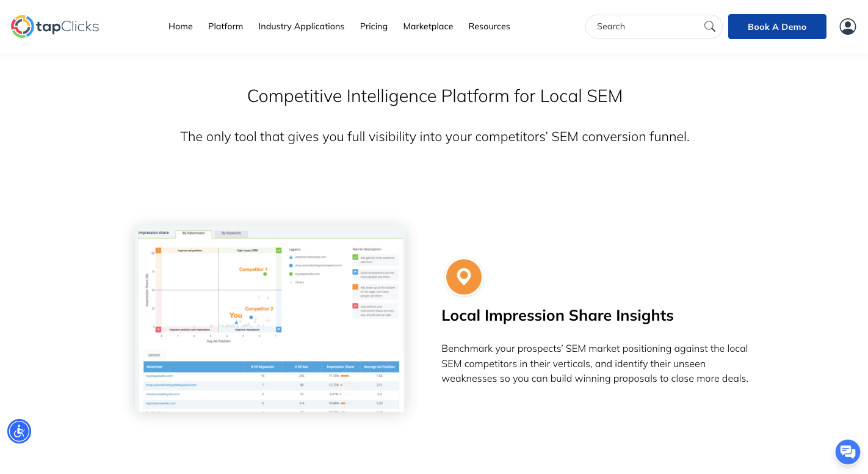868x474 pixels.
Task: Open the live chat bubble
Action: click(848, 452)
